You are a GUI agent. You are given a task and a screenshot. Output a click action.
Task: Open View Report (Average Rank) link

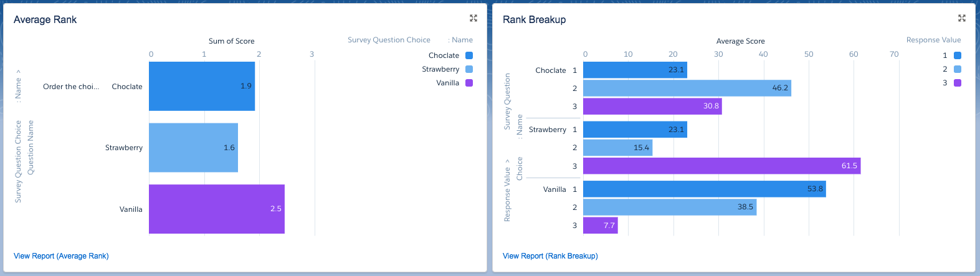point(61,256)
